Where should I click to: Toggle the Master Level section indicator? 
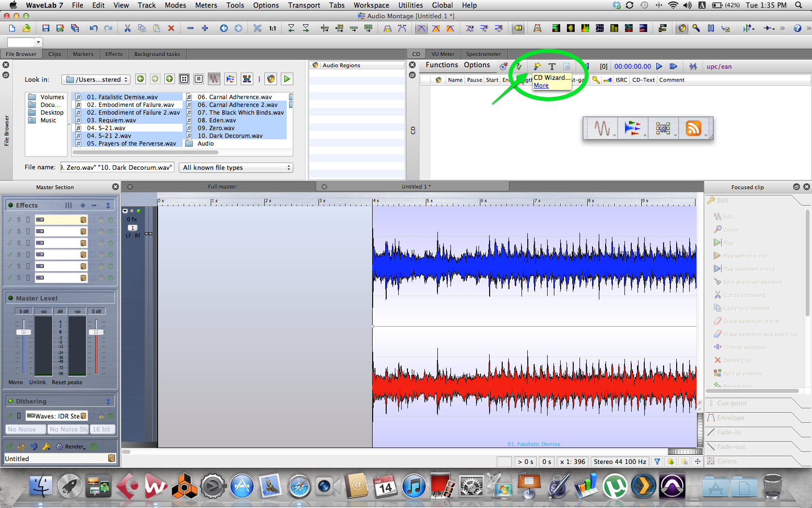pyautogui.click(x=11, y=298)
